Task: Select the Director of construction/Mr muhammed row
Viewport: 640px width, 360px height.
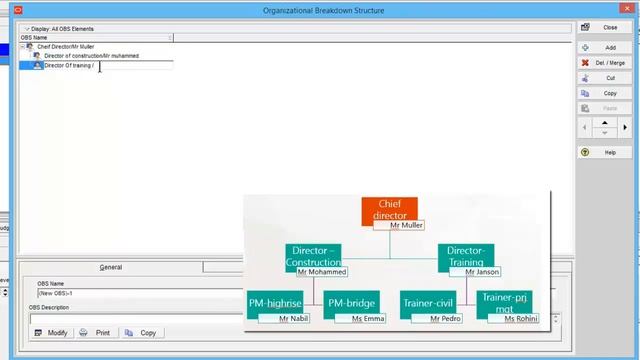Action: pos(91,56)
